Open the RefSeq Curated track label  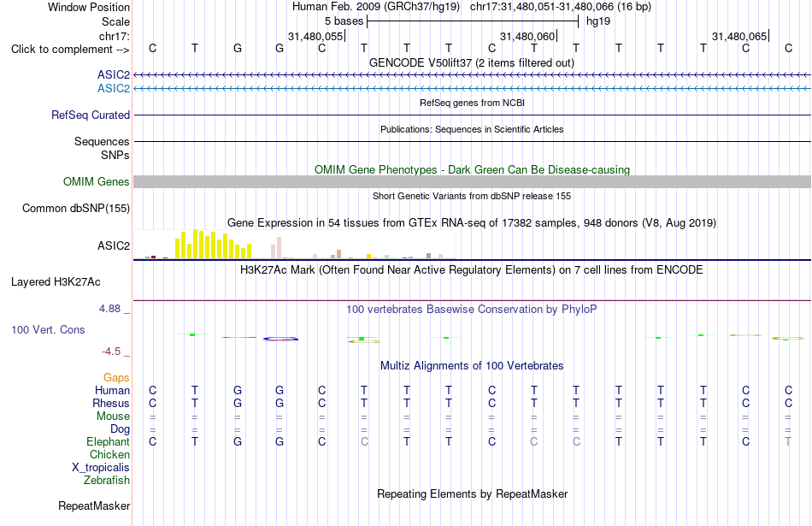tap(90, 115)
